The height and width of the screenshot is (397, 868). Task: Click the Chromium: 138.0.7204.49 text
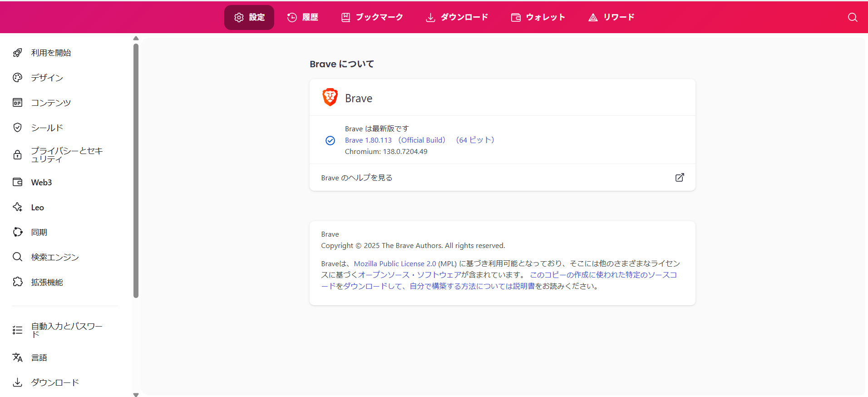click(386, 152)
